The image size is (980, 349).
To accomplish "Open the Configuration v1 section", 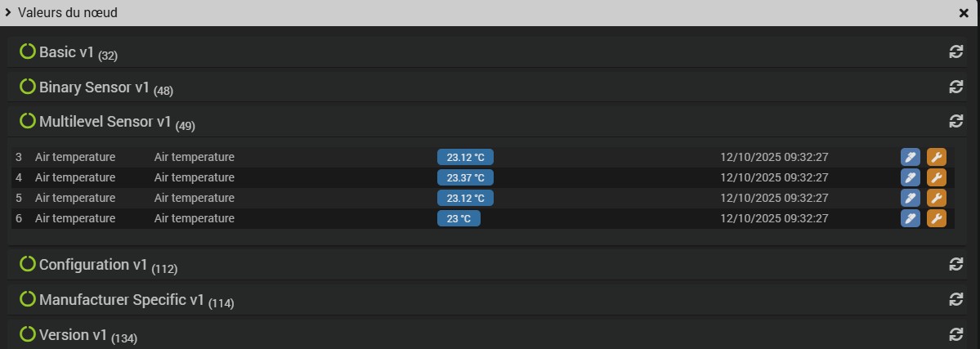I will pyautogui.click(x=93, y=265).
